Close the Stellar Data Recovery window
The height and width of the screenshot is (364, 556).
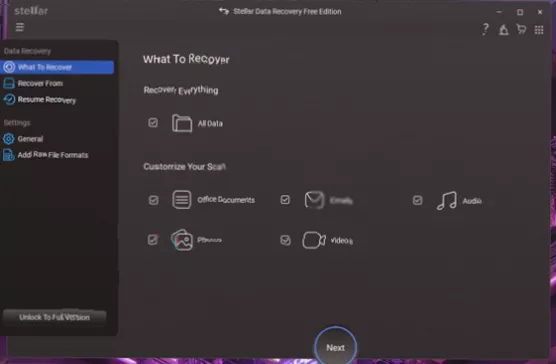coord(540,12)
